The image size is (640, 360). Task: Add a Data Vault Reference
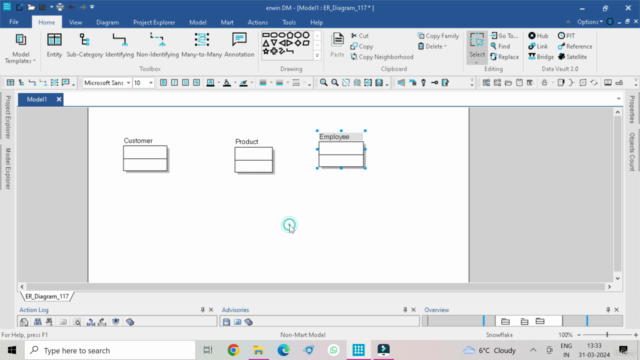pos(575,47)
